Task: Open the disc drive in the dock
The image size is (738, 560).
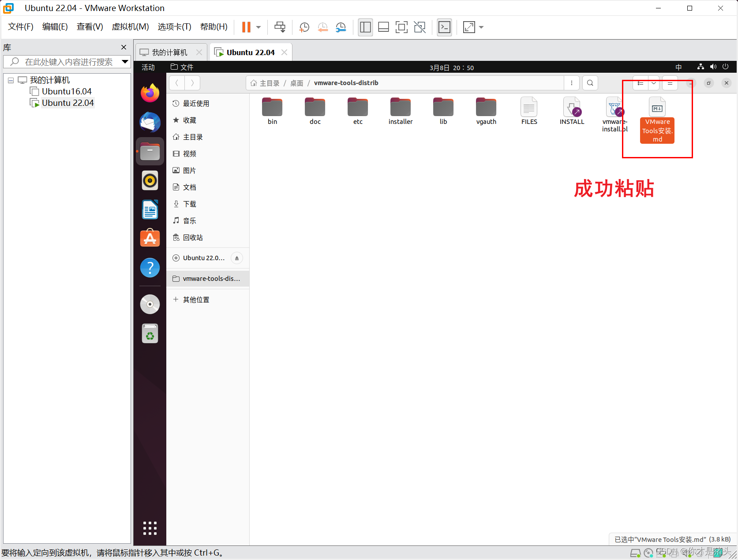Action: pos(150,304)
